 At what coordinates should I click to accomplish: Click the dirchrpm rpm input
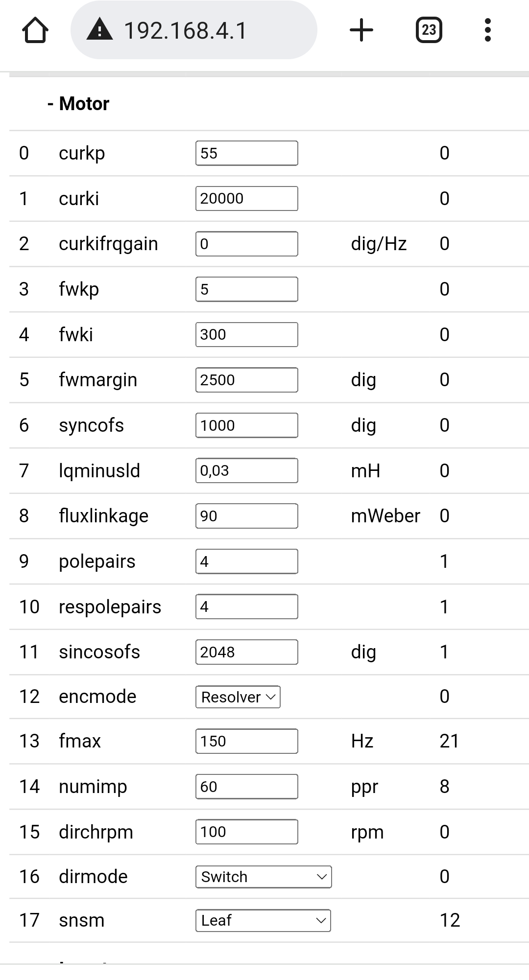pyautogui.click(x=246, y=832)
